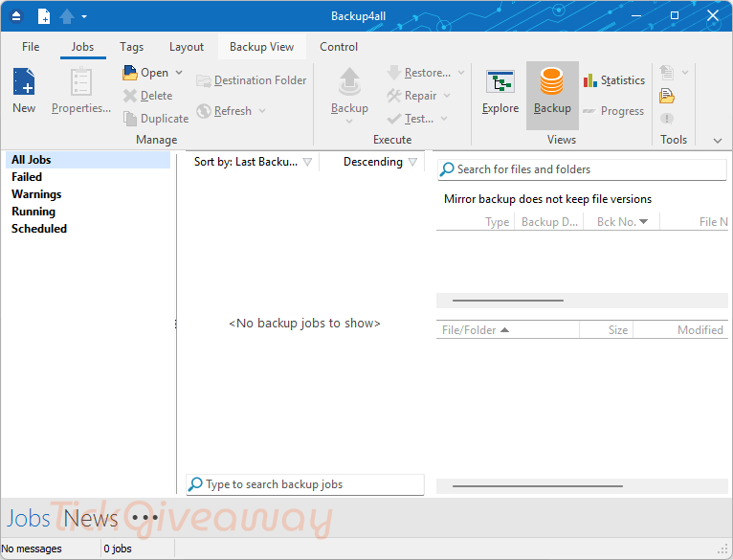Viewport: 733px width, 560px height.
Task: Switch to the Layout ribbon tab
Action: pos(187,47)
